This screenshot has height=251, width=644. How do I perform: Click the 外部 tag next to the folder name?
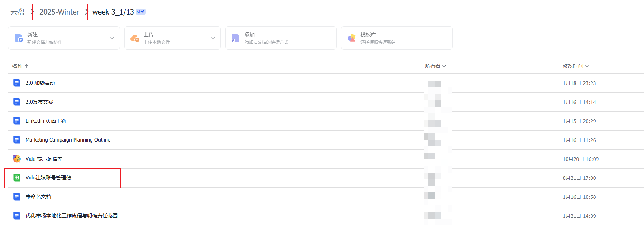click(141, 12)
